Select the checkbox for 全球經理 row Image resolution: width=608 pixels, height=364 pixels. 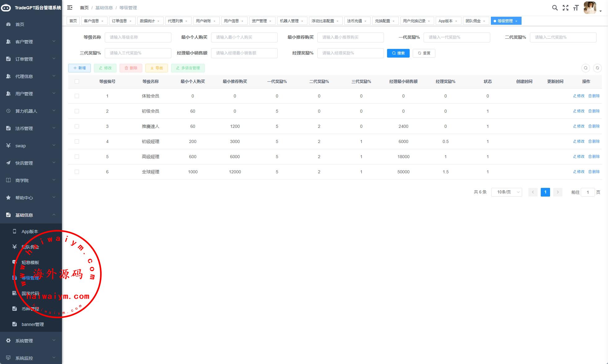point(77,172)
